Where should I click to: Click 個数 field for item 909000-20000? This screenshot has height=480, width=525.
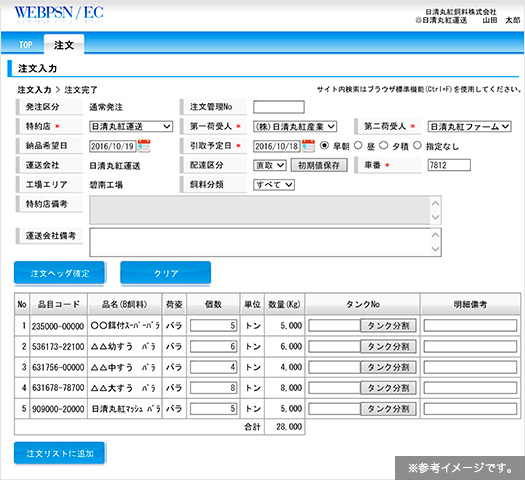click(x=214, y=409)
